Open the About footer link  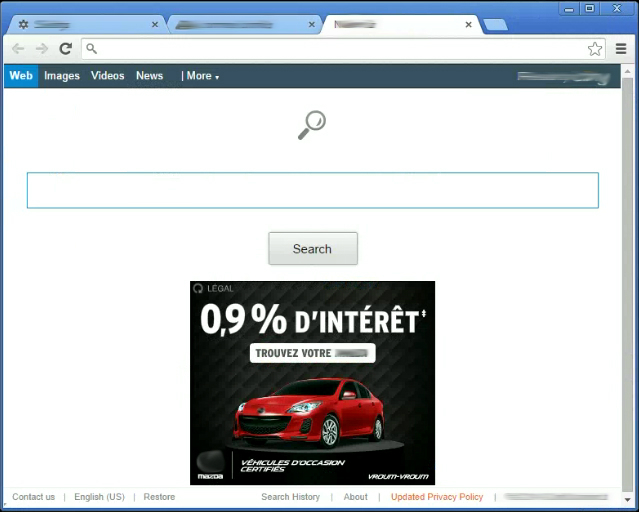(x=355, y=497)
